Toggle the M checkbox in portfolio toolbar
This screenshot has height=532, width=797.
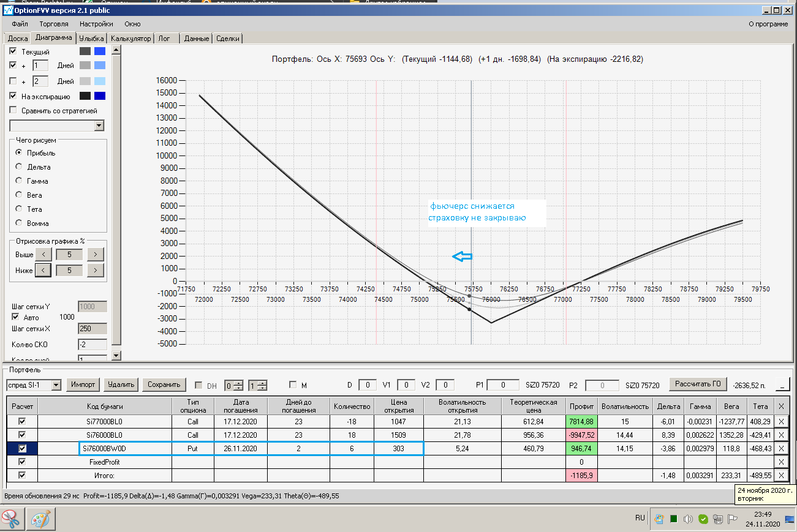coord(293,385)
